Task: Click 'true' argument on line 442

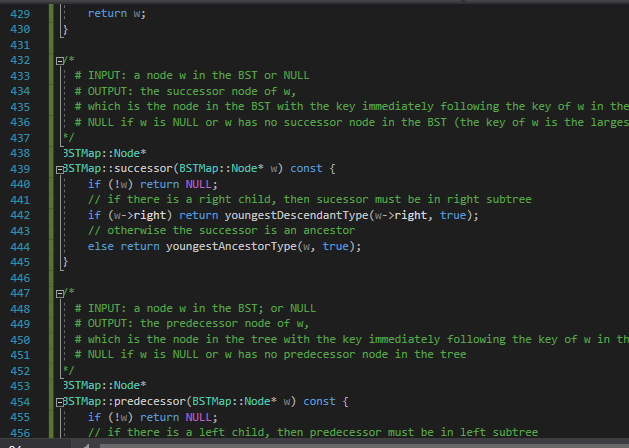Action: pyautogui.click(x=453, y=215)
